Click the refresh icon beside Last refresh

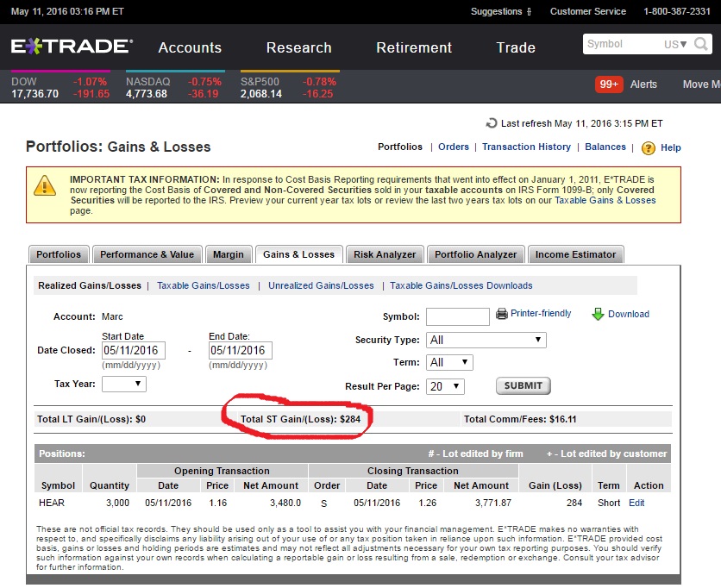click(x=491, y=123)
